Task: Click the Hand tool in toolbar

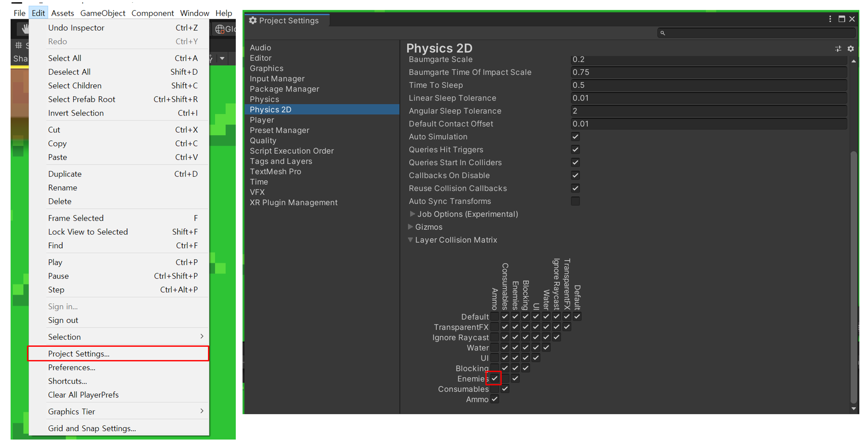Action: 25,29
